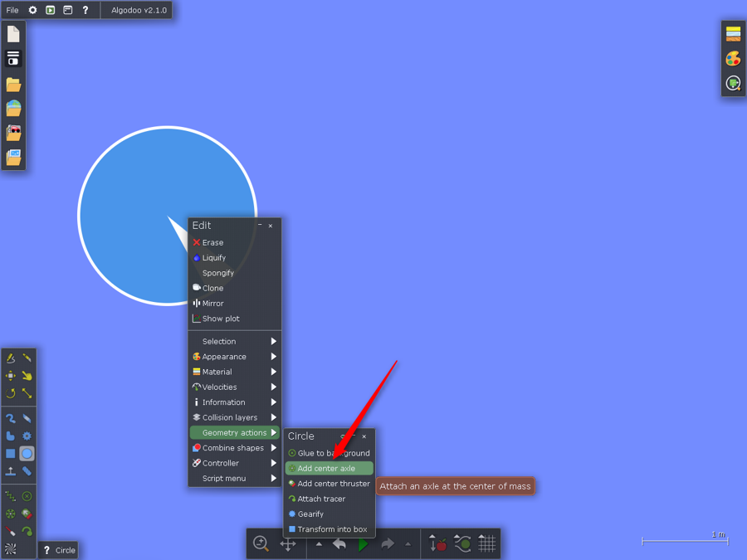This screenshot has height=560, width=747.
Task: Toggle gravity with the apple icon
Action: (438, 544)
